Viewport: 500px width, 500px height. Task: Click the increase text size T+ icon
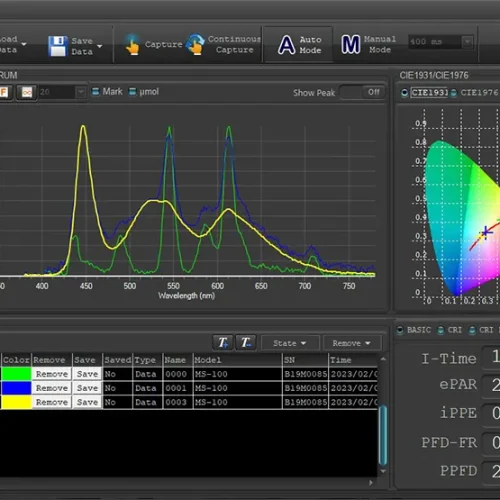(223, 342)
